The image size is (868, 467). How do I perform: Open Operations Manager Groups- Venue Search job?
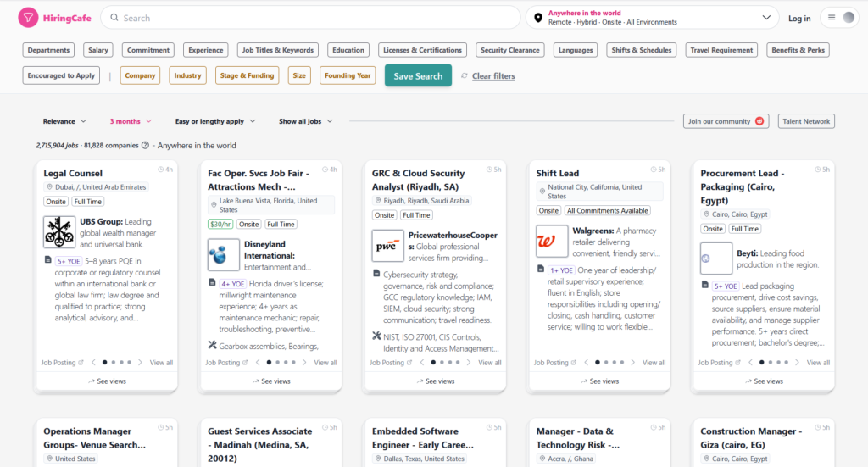coord(95,437)
